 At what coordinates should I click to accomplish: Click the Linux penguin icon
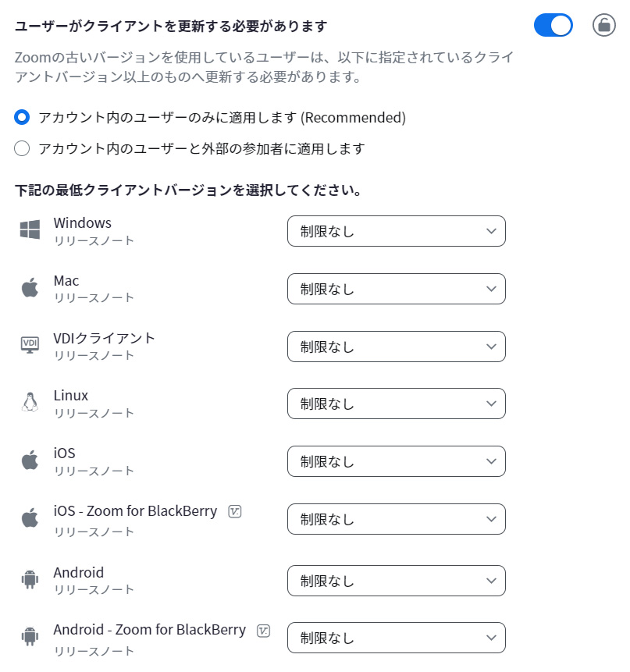point(30,403)
